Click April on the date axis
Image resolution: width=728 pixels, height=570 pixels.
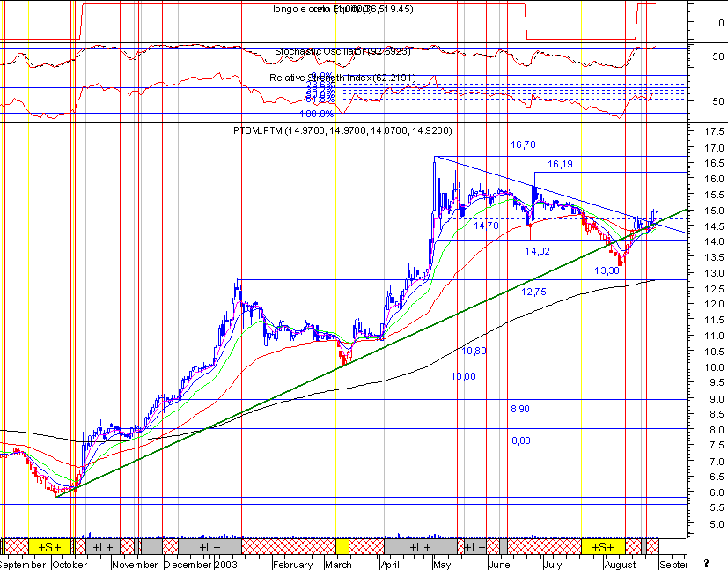[390, 565]
